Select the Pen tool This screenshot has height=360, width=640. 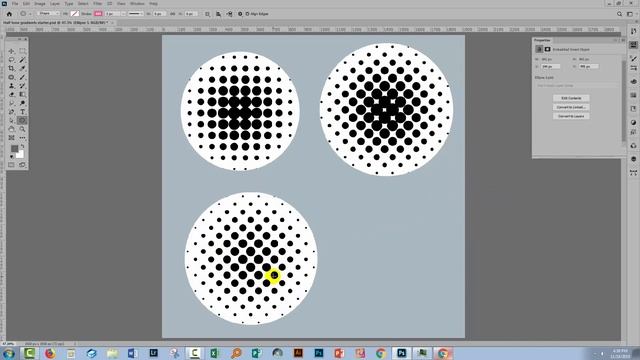tap(11, 112)
